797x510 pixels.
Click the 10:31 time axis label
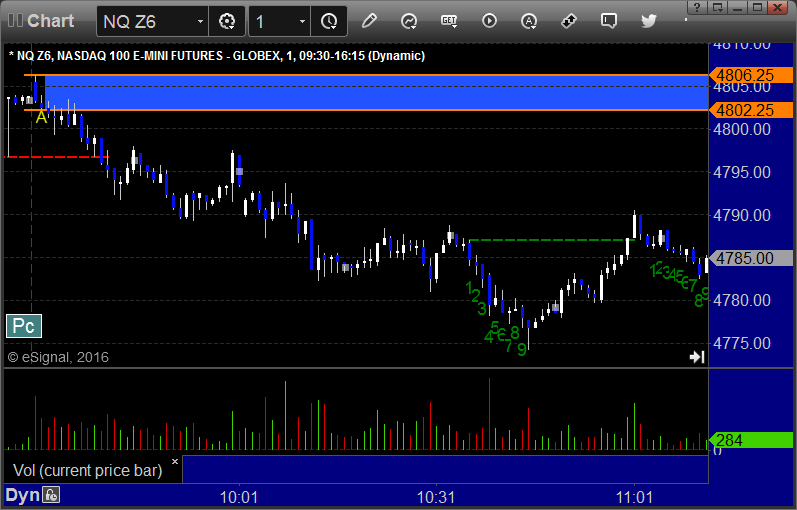tap(436, 497)
